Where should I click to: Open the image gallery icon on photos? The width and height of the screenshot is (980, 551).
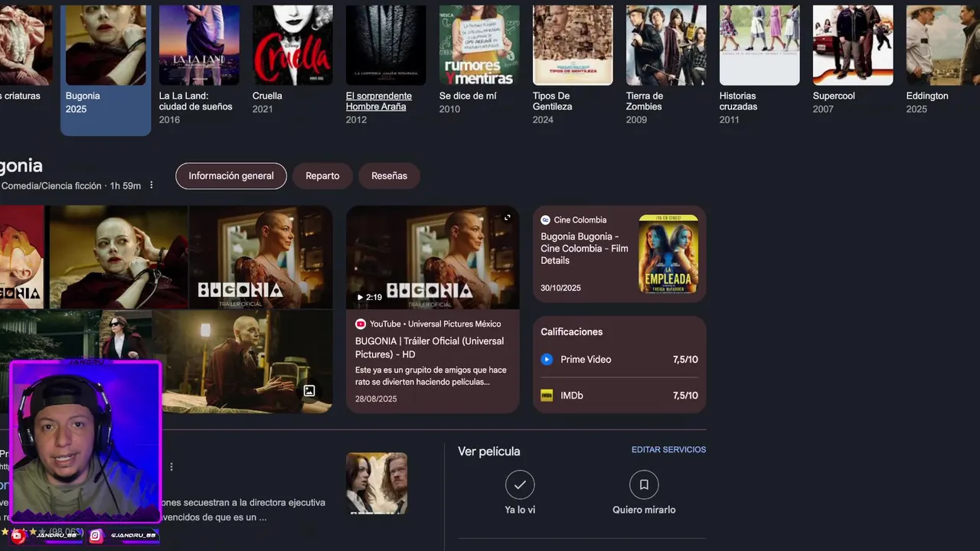point(309,391)
